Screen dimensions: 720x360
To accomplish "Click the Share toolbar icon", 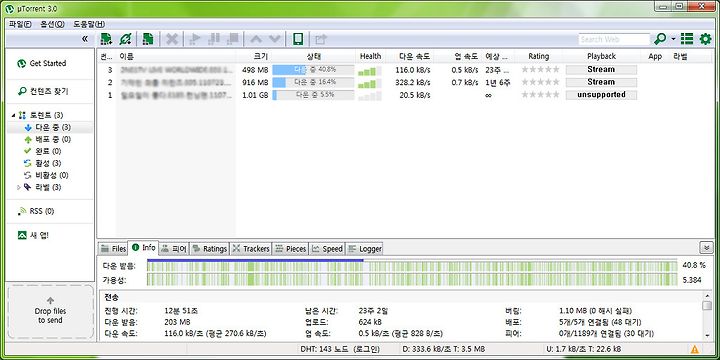I will pyautogui.click(x=321, y=39).
